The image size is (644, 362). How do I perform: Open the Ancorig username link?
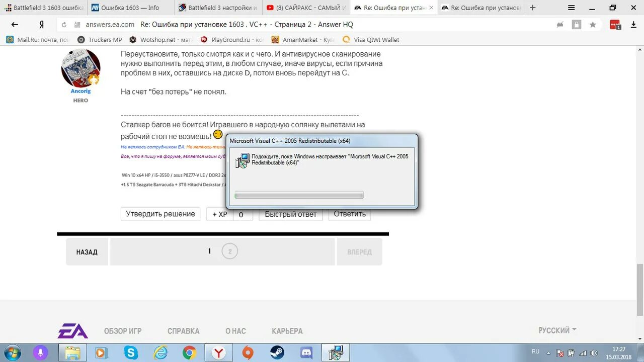(80, 91)
